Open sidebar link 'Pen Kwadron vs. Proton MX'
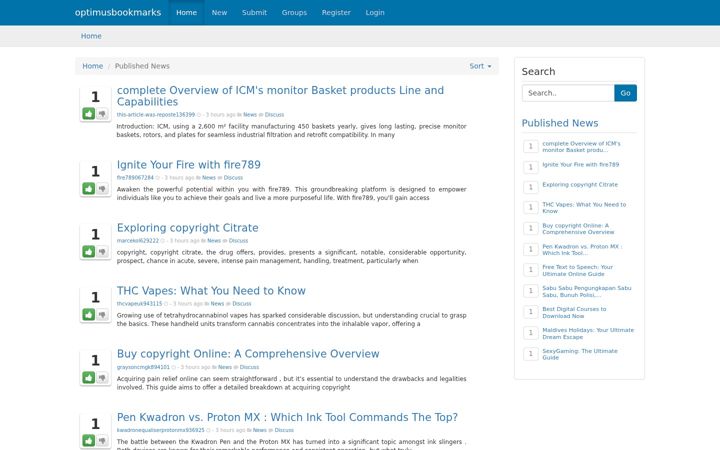The width and height of the screenshot is (720, 450). pyautogui.click(x=582, y=250)
